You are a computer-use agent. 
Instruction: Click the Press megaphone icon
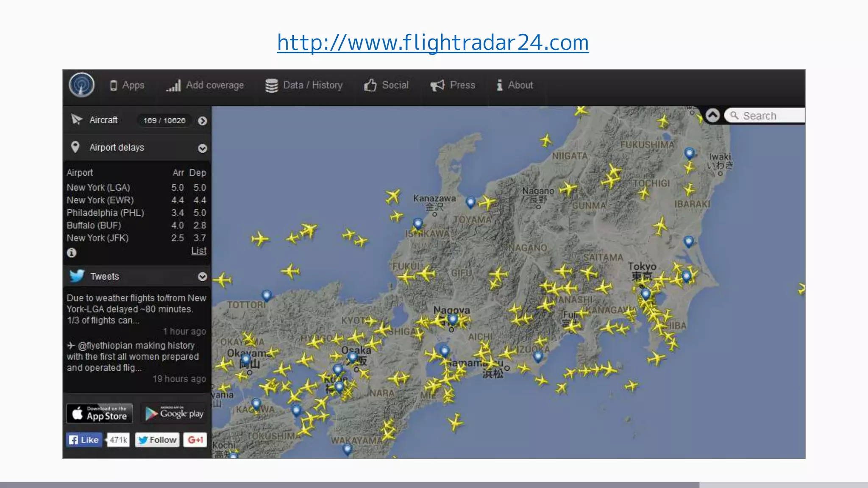[x=437, y=86]
